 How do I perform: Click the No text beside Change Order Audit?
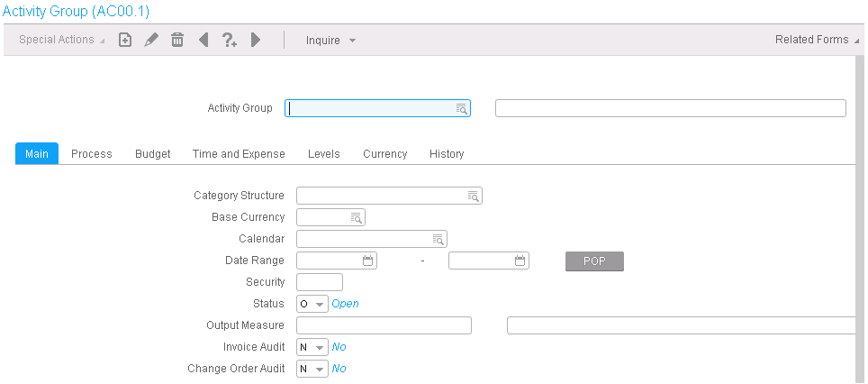(339, 369)
